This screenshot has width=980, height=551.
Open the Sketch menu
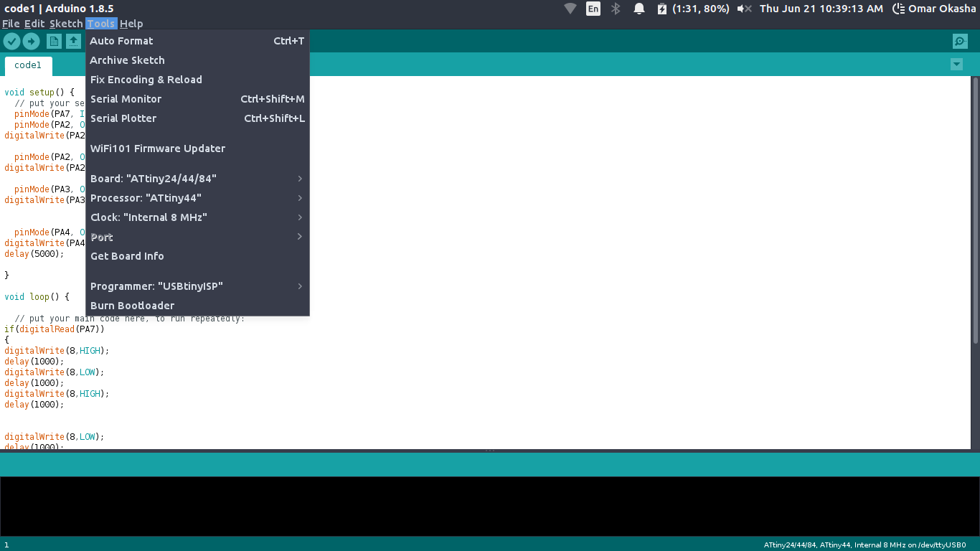(x=66, y=24)
